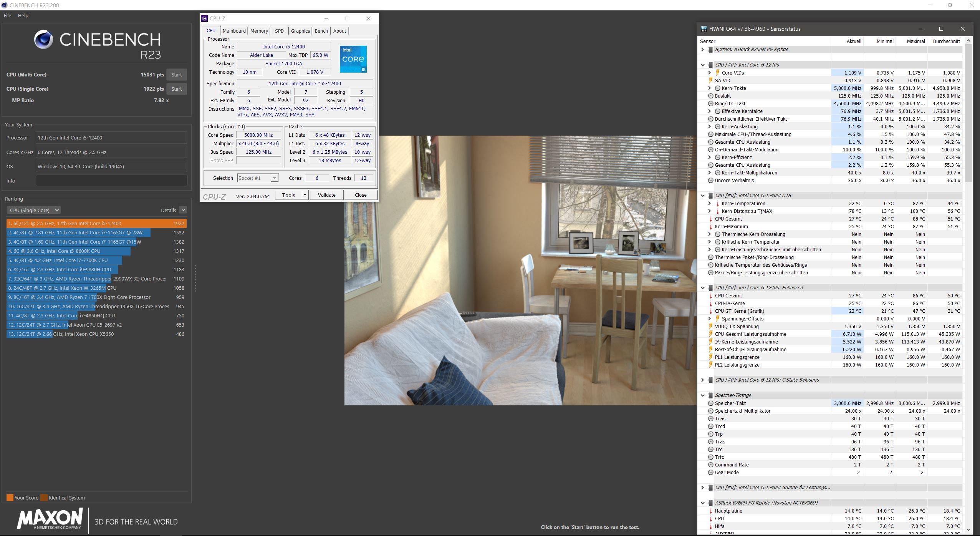This screenshot has height=536, width=980.
Task: Open the CPU (Single Core) ranking dropdown
Action: click(34, 210)
